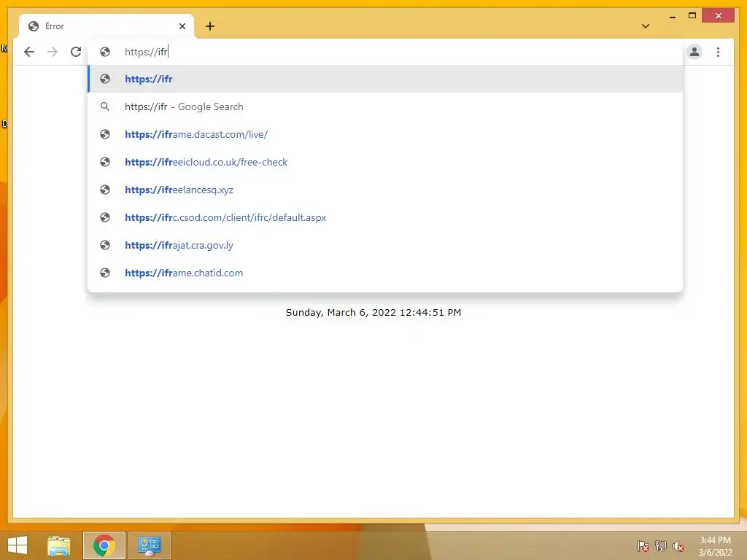Screen dimensions: 747x560
Task: Click the Chrome icon in the taskbar
Action: [x=104, y=545]
